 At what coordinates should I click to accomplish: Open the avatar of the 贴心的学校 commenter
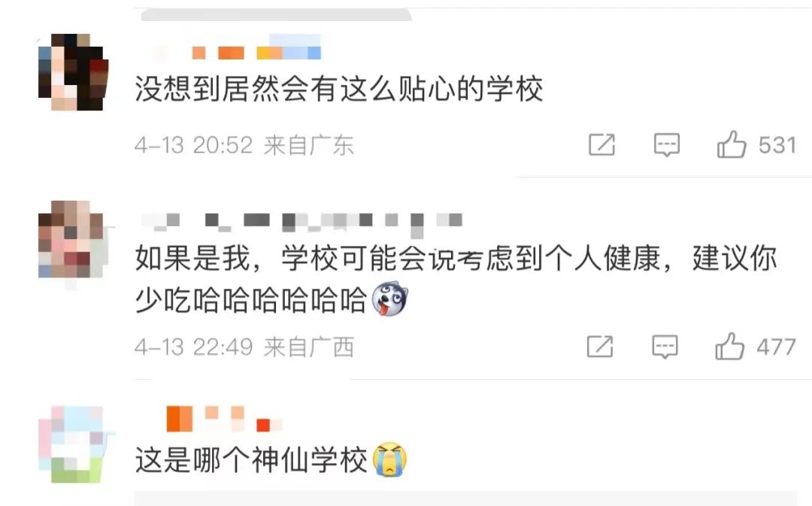point(73,71)
